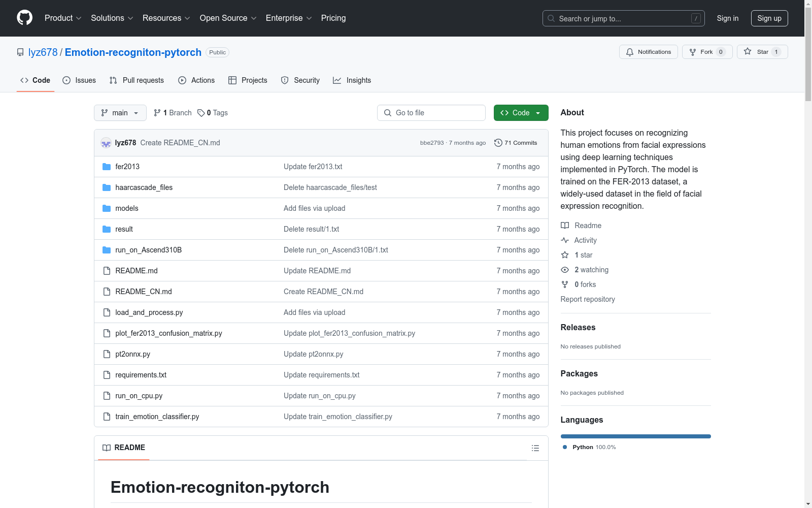Click the README.md file icon
This screenshot has height=508, width=812.
[x=107, y=271]
